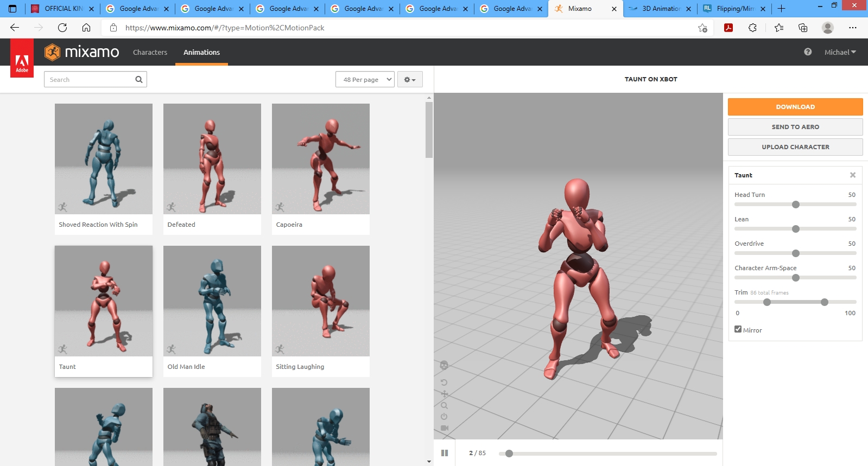The width and height of the screenshot is (868, 466).
Task: Switch to 3D Animation browser tab
Action: (660, 9)
